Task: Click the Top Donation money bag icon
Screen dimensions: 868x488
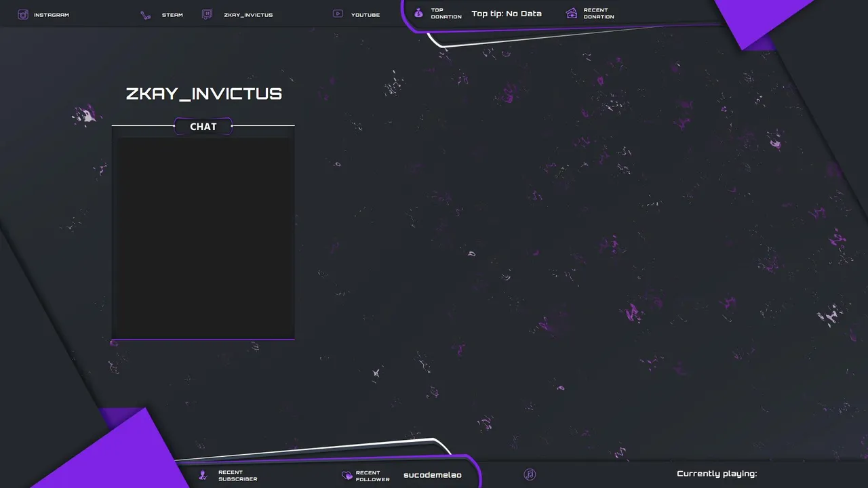Action: [418, 13]
